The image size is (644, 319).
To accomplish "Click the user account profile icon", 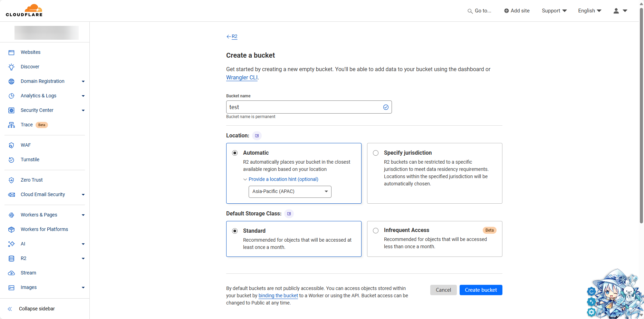I will tap(616, 11).
